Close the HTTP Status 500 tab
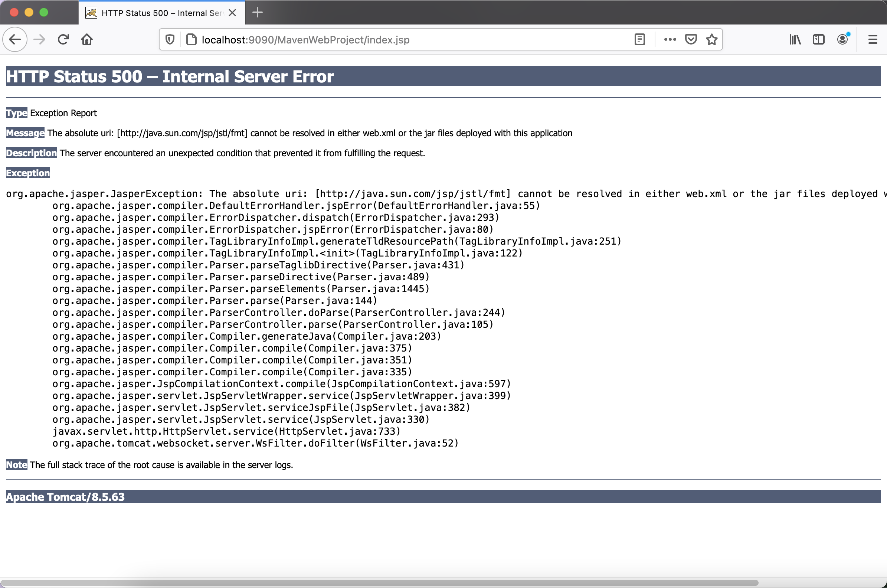The height and width of the screenshot is (588, 887). click(232, 13)
